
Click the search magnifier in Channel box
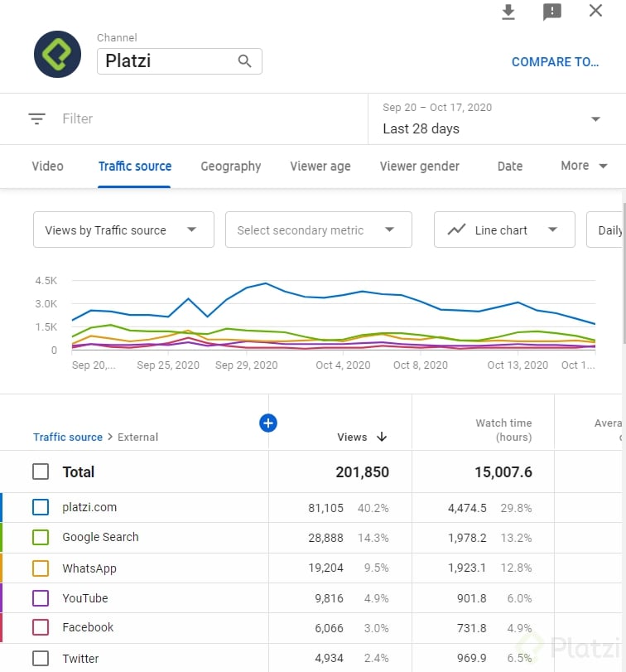coord(244,60)
